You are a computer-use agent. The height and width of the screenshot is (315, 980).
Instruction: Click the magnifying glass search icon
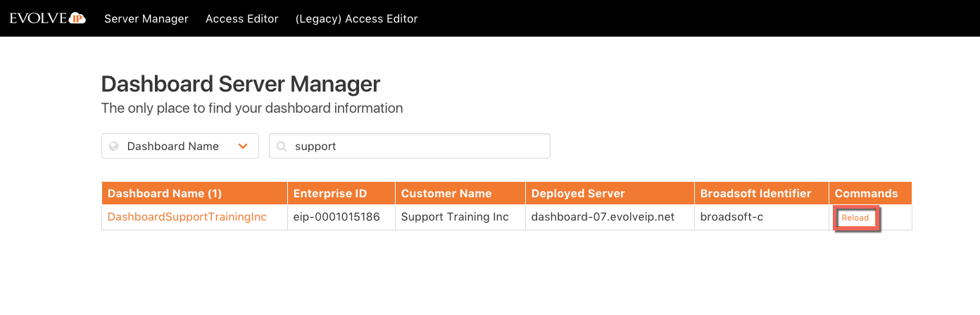tap(282, 147)
